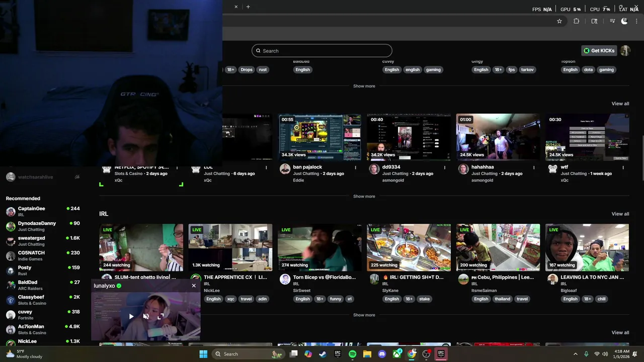This screenshot has width=644, height=362.
Task: Open Classybeef recommended channel
Action: 43,300
